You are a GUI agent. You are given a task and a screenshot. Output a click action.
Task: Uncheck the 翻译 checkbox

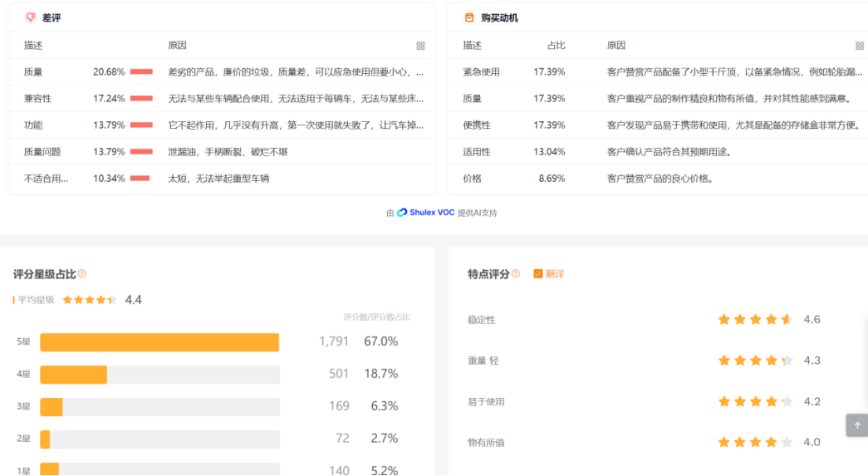click(x=538, y=273)
